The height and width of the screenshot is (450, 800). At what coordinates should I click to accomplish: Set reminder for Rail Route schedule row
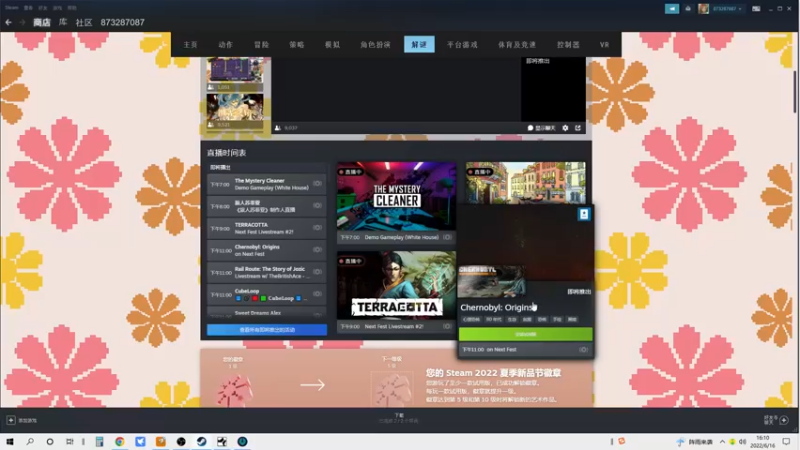point(317,272)
